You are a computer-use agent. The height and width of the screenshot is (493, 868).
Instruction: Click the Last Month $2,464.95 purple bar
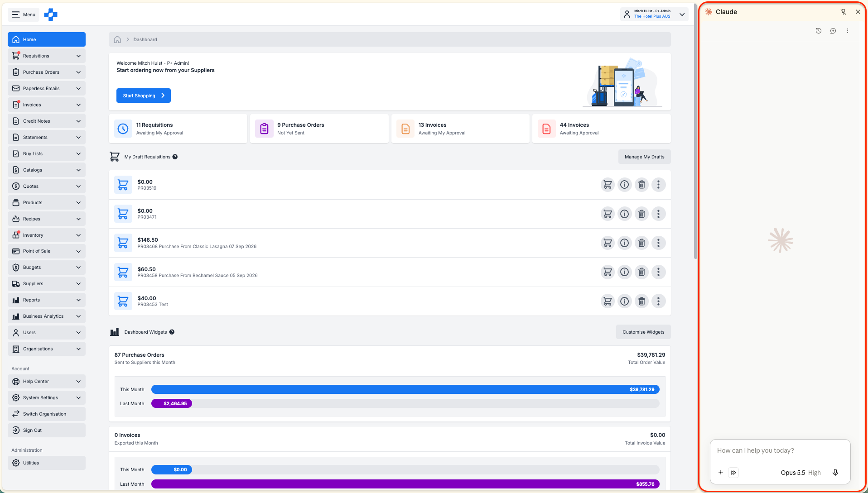[x=172, y=403]
